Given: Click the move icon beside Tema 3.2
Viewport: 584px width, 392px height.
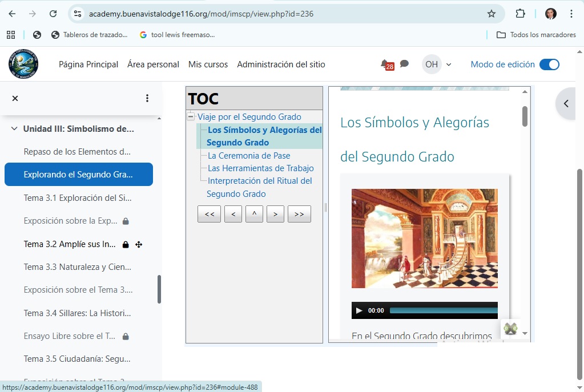Looking at the screenshot, I should coord(139,244).
